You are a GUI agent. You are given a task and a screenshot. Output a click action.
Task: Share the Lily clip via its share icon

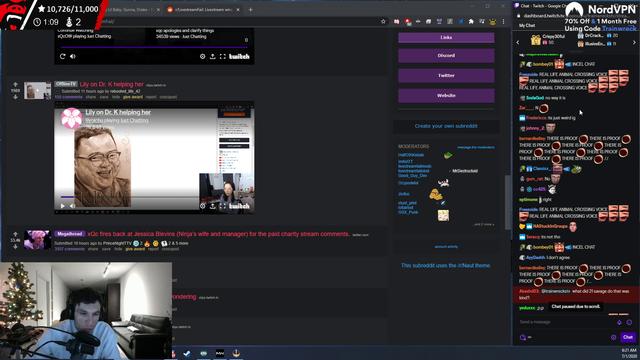[x=213, y=206]
